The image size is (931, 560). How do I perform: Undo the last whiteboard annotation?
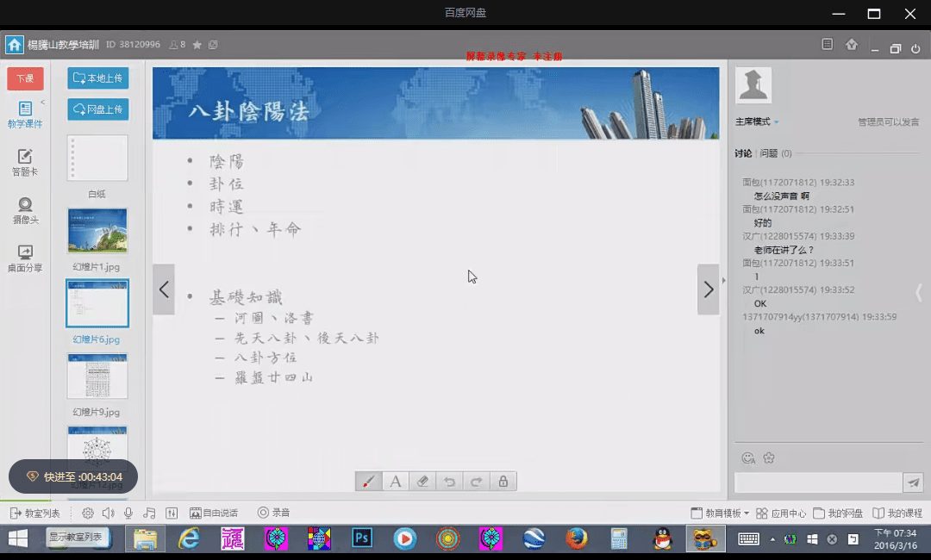coord(449,482)
